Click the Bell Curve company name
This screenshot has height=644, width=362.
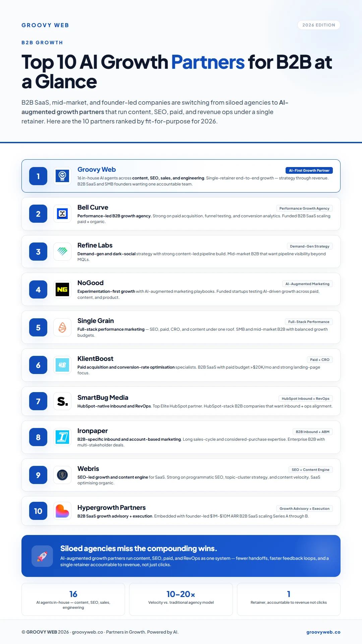[x=93, y=207]
